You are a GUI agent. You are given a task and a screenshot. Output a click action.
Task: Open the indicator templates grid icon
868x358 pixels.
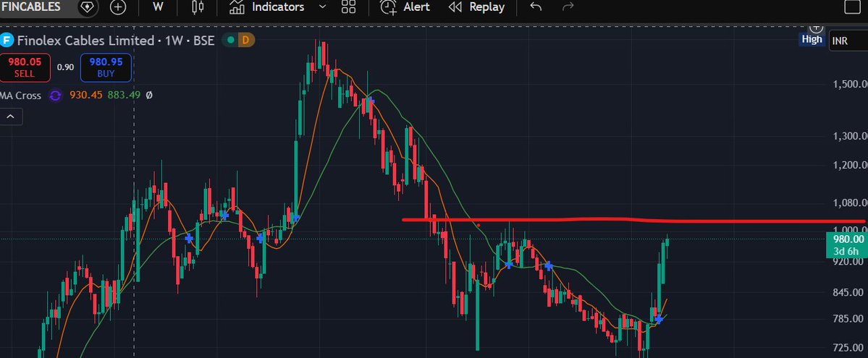click(349, 7)
